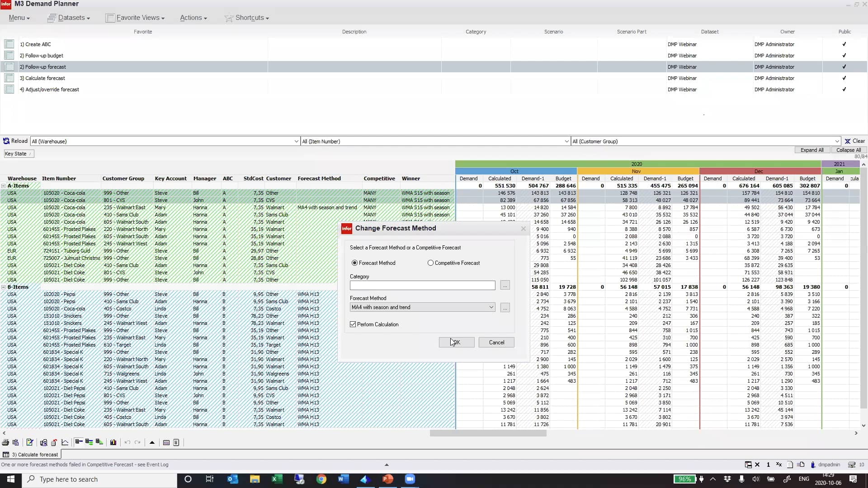Collapse the B-Items group

4,286
